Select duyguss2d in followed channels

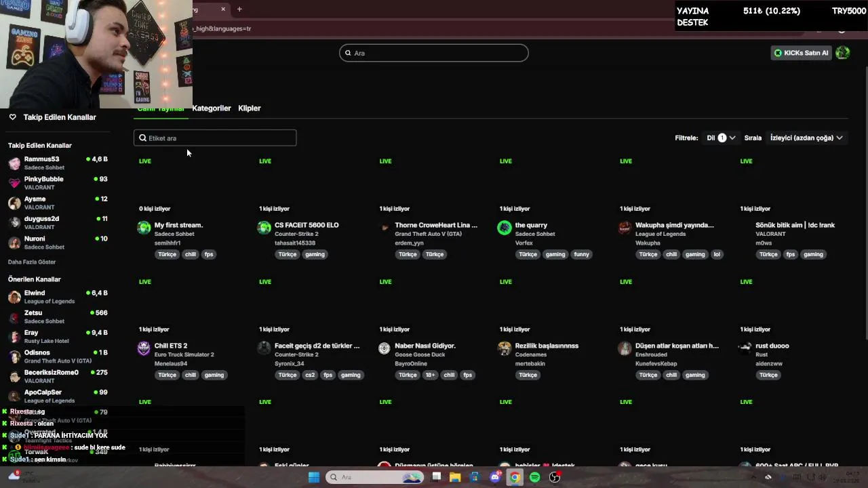pos(58,222)
